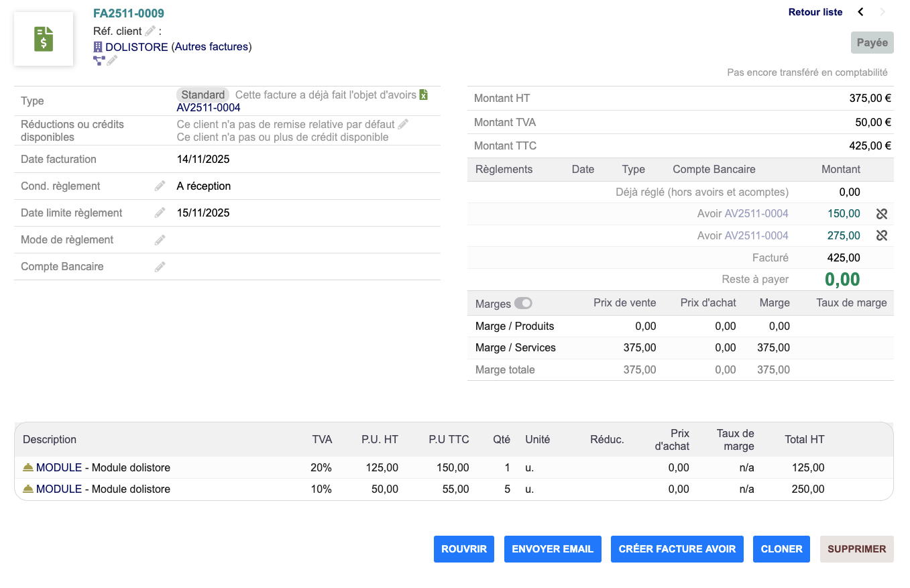Open credit note AV2511-0004 in Type row
The width and height of the screenshot is (910, 588).
pos(209,108)
